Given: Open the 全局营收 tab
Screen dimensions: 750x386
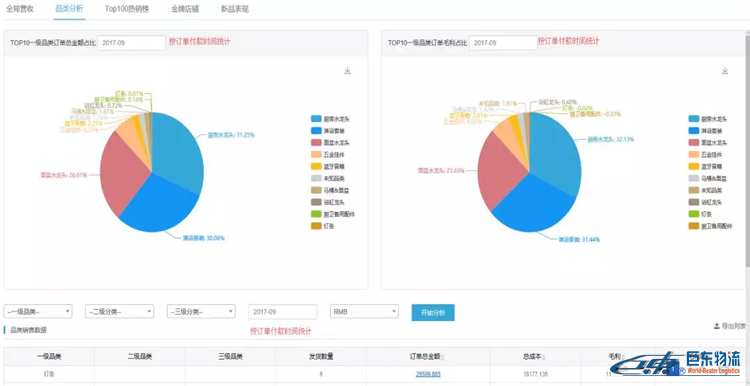Looking at the screenshot, I should point(20,9).
